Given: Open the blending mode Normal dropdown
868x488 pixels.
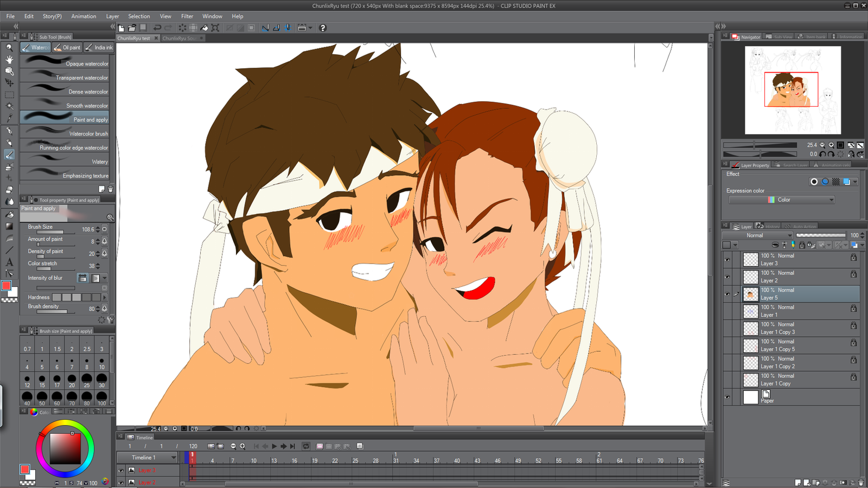Looking at the screenshot, I should point(757,235).
